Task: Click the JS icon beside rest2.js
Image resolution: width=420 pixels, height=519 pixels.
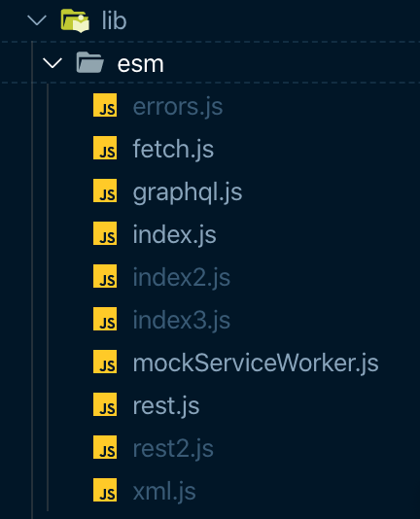Action: click(105, 447)
